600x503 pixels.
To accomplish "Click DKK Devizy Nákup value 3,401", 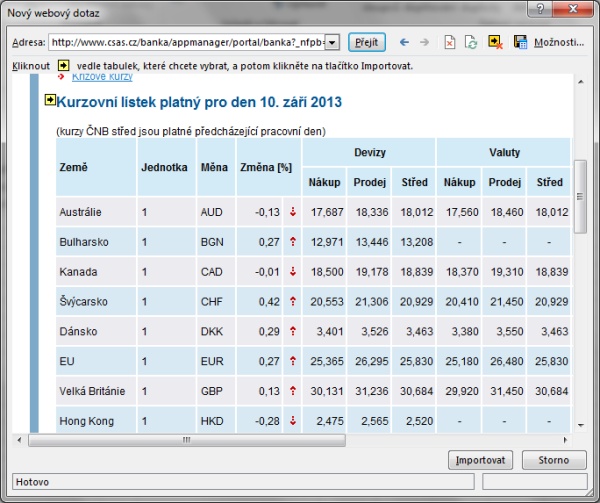I will pos(329,331).
